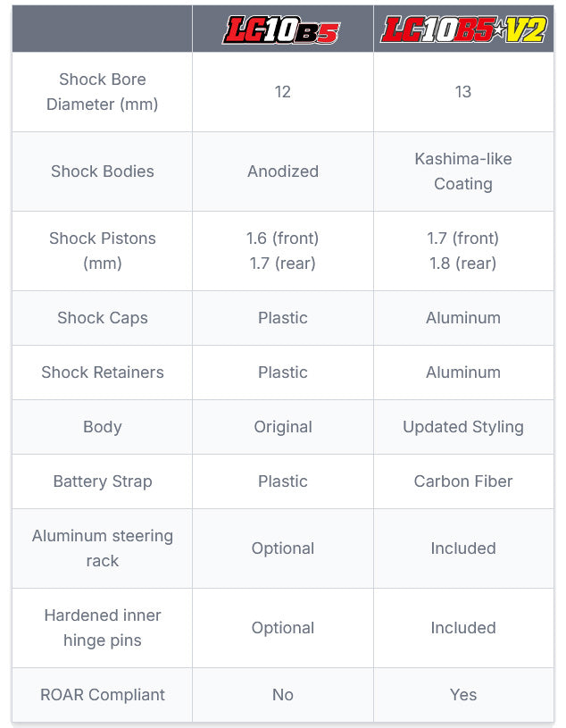
Task: Select the Shock Bore Diameter (mm) label
Action: tap(103, 92)
